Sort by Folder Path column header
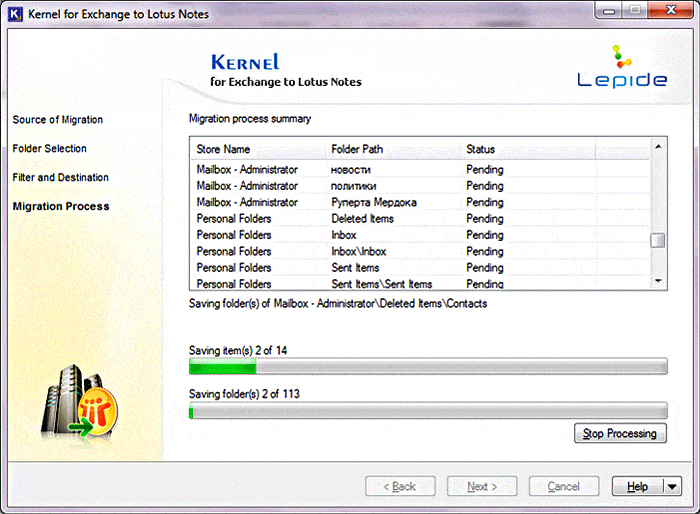Screen dimensions: 700x514 (394, 149)
